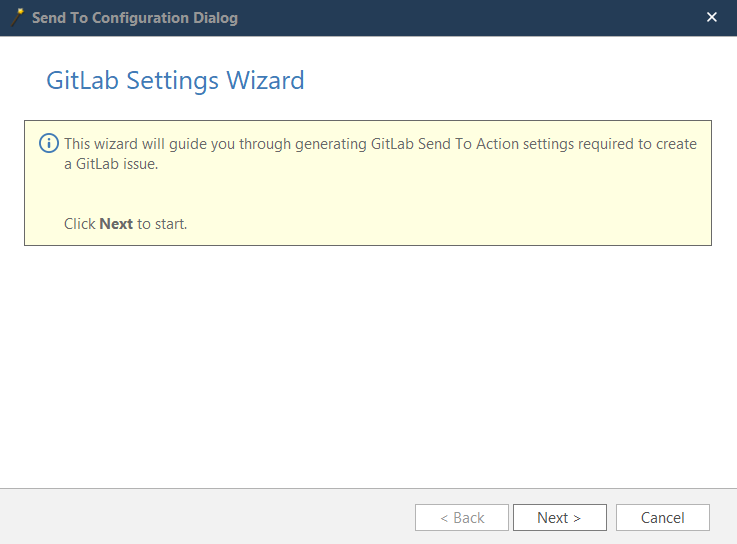
Task: Click the "Click Next to start." line
Action: (x=125, y=224)
